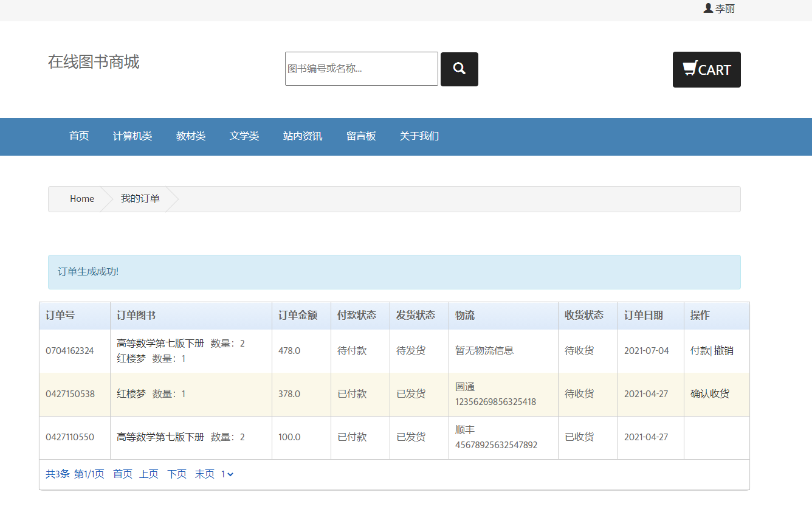Switch to the 教材类 section

tap(190, 136)
